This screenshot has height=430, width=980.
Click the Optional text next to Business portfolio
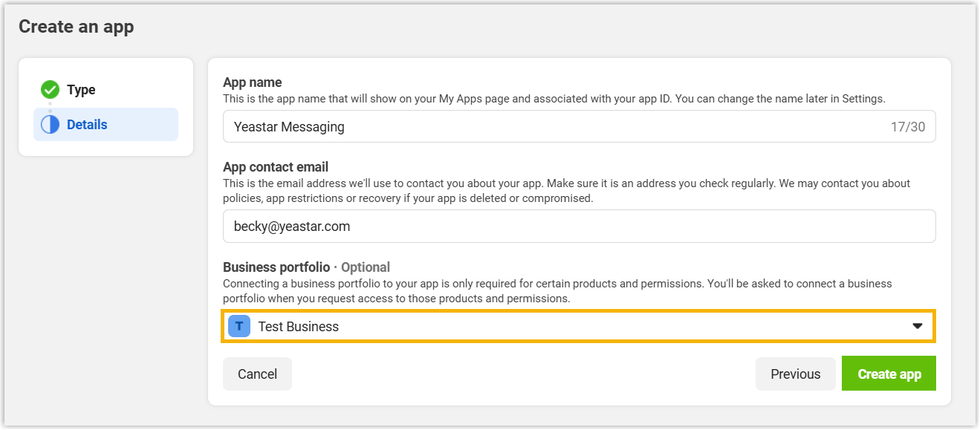(366, 267)
